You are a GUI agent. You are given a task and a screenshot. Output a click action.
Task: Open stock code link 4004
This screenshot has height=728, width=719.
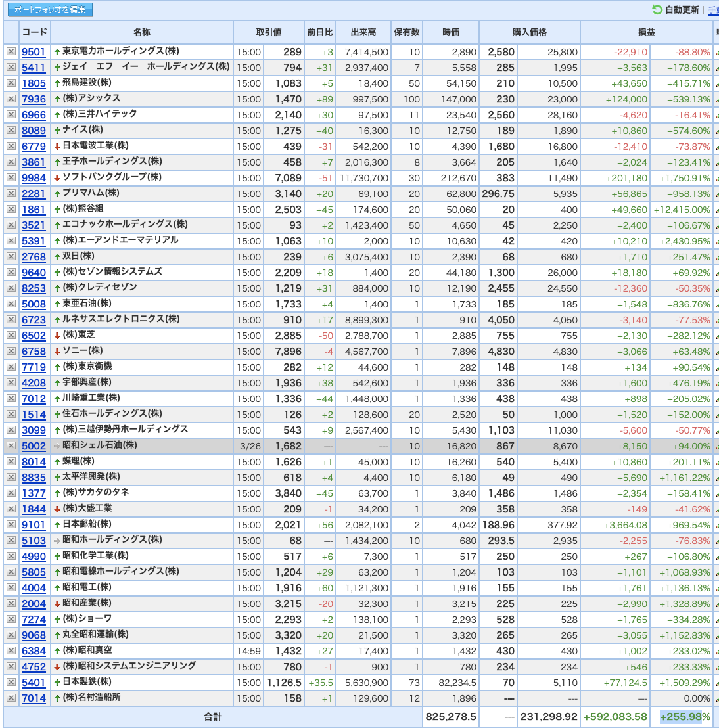(34, 588)
